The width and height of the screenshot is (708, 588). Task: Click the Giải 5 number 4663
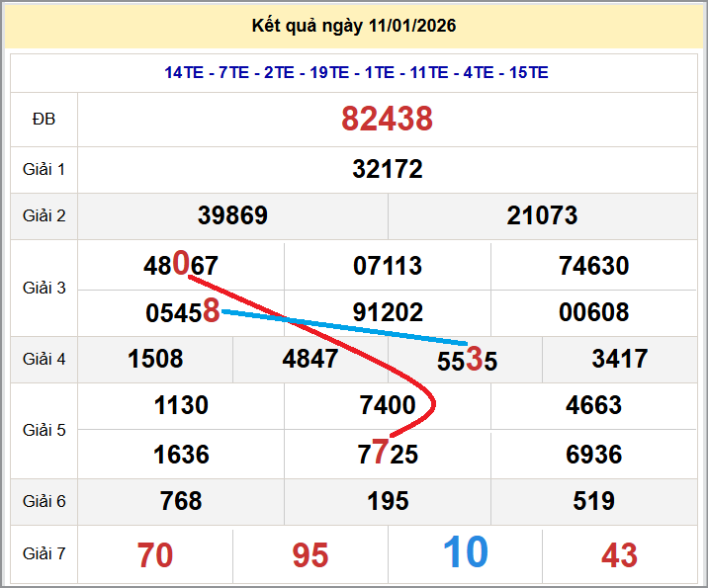(593, 405)
